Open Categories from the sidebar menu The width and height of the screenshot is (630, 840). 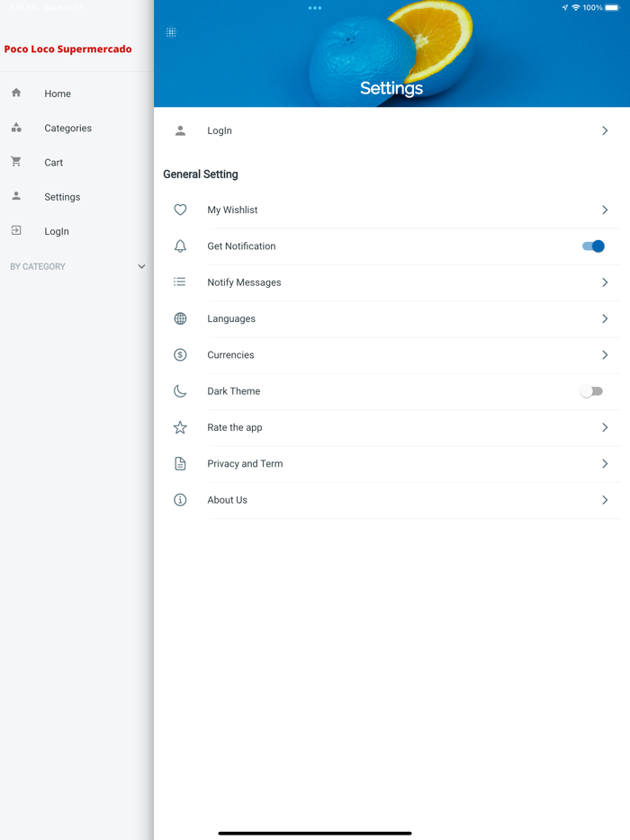pos(67,129)
